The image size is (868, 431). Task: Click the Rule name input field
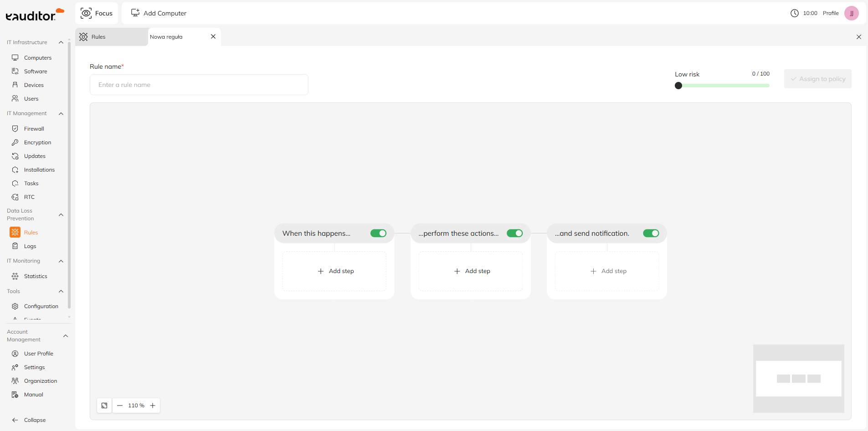pos(199,85)
